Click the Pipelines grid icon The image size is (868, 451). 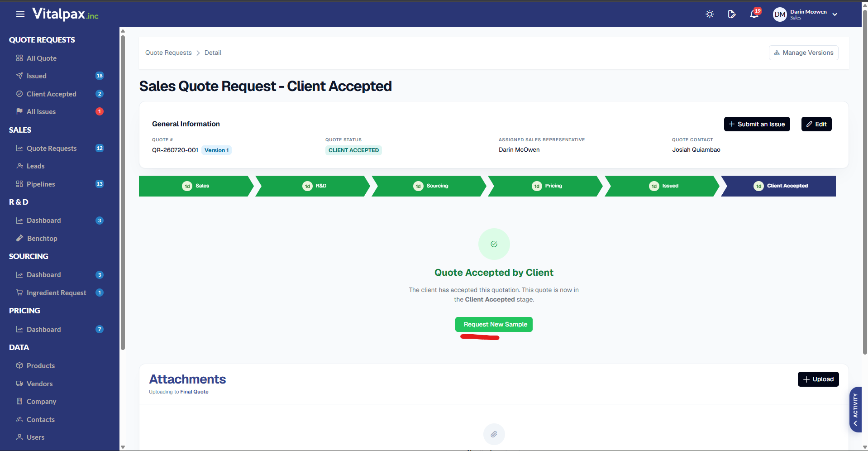19,184
